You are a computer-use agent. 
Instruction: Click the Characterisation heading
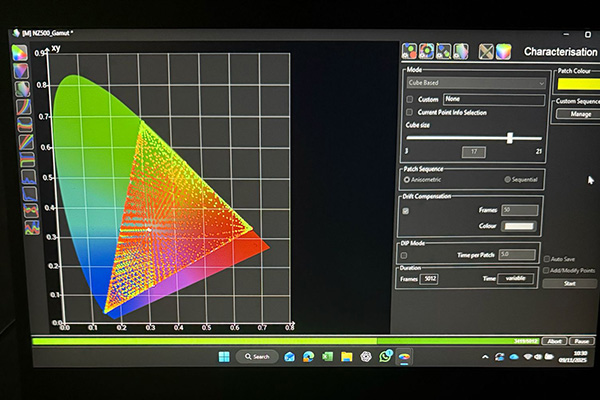click(560, 52)
